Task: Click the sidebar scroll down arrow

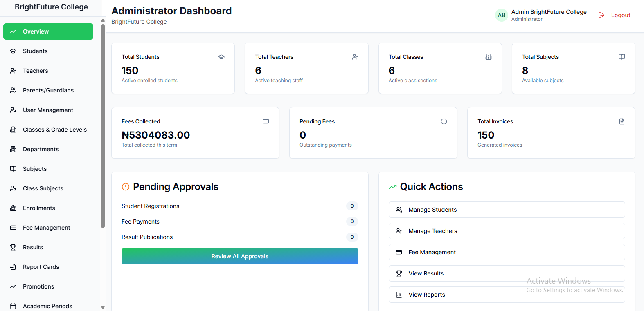Action: (103, 307)
